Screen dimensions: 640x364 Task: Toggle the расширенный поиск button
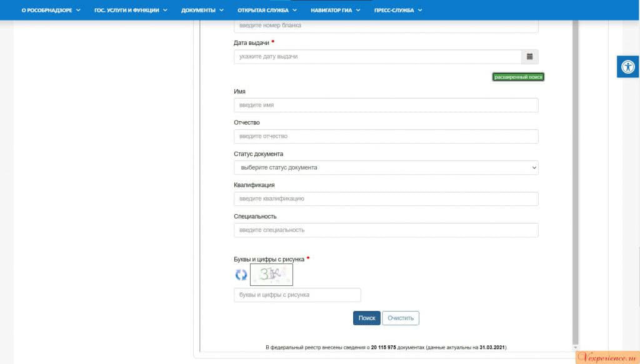(518, 77)
